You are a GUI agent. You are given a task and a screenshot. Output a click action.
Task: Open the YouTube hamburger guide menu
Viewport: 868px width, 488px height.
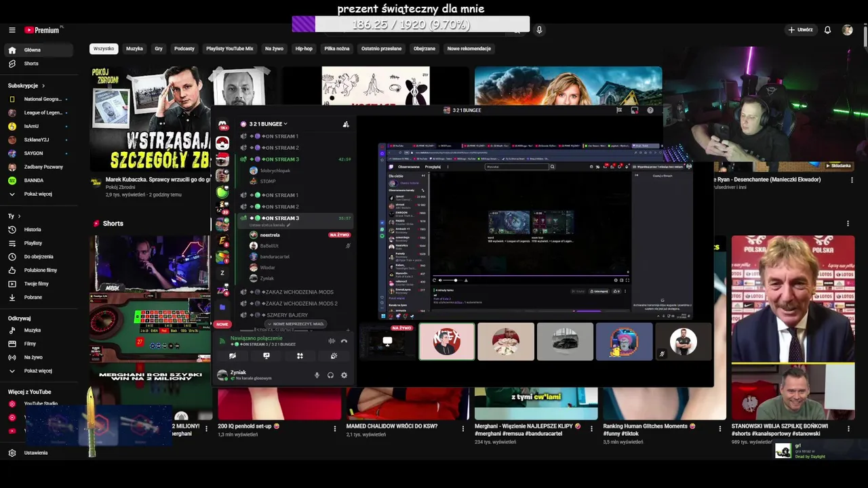tap(12, 30)
